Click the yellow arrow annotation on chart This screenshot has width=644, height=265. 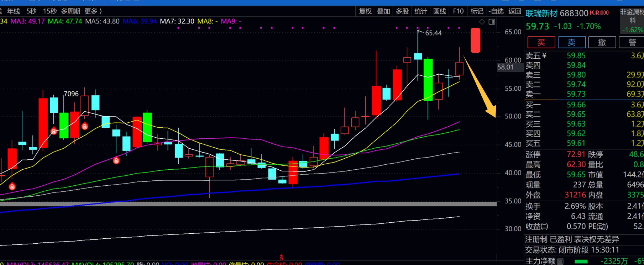pos(480,87)
